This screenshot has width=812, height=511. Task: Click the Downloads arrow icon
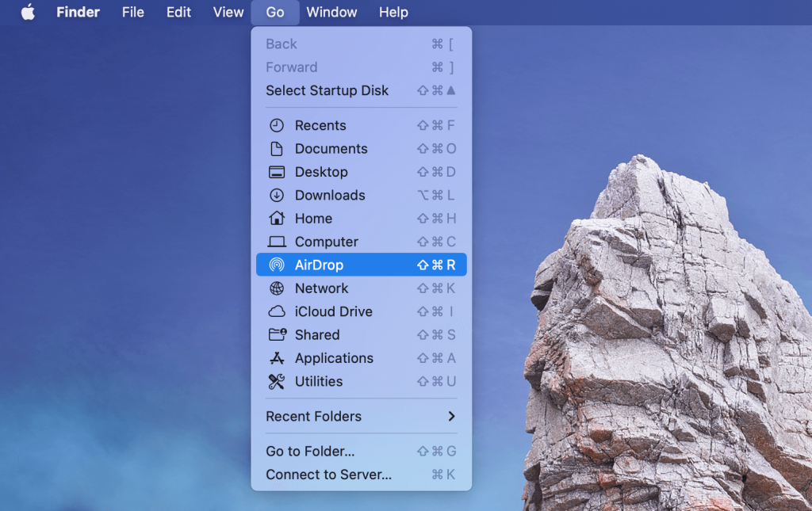[277, 195]
